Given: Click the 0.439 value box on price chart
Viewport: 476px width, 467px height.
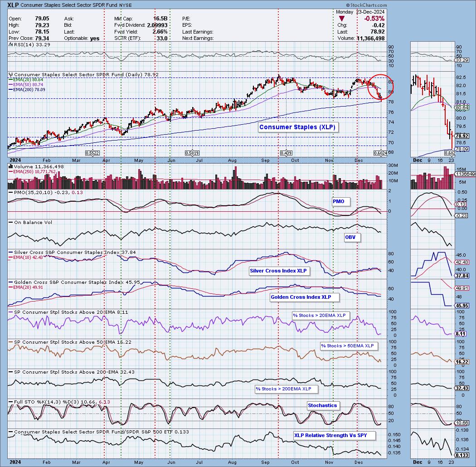Looking at the screenshot, I should (286, 153).
